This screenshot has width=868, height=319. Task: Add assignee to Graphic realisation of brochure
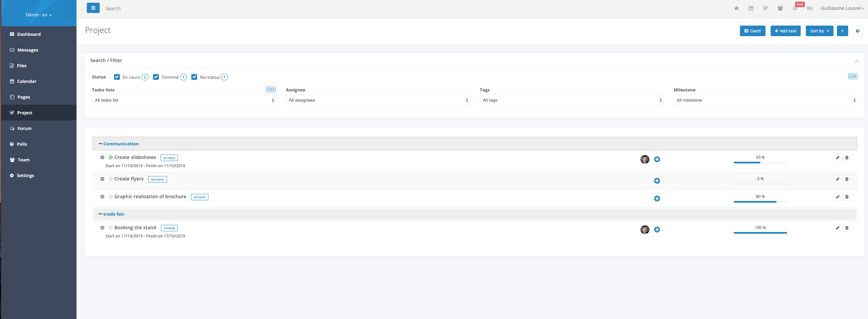point(657,199)
